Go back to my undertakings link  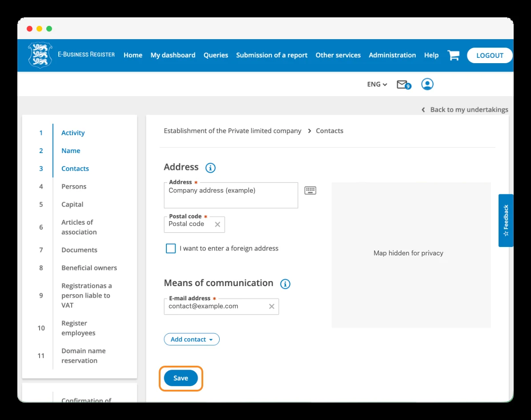[465, 110]
